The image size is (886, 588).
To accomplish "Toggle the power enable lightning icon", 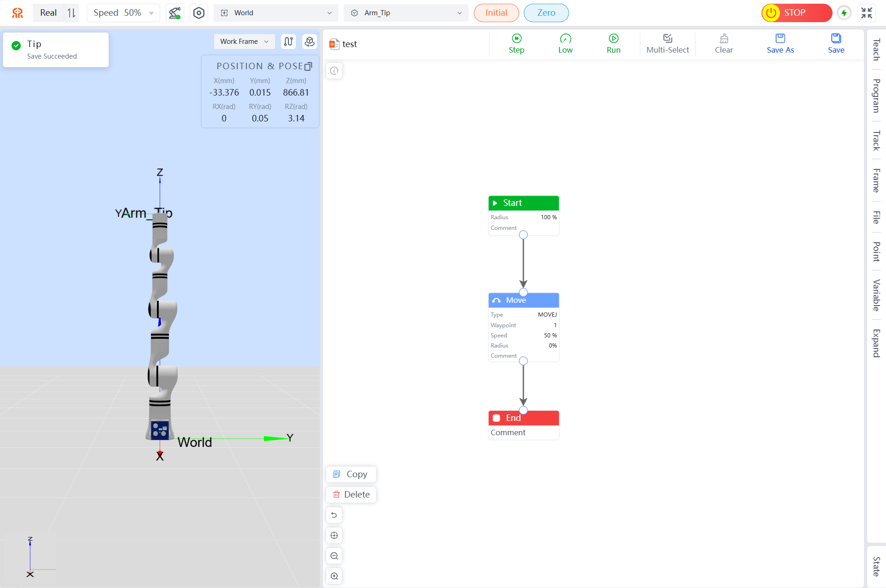I will (x=844, y=13).
